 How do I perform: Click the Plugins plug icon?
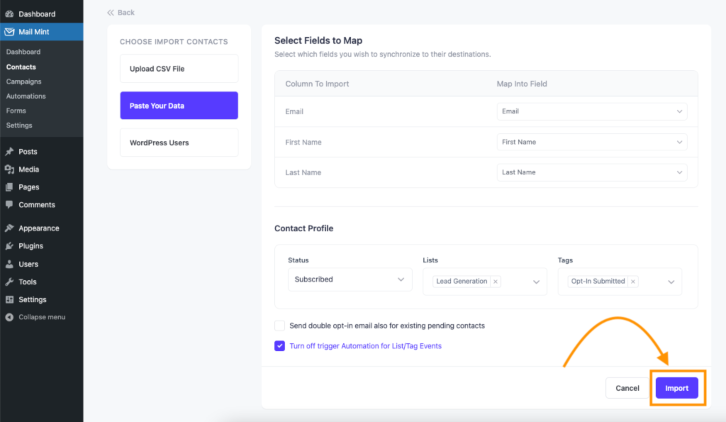[x=9, y=246]
